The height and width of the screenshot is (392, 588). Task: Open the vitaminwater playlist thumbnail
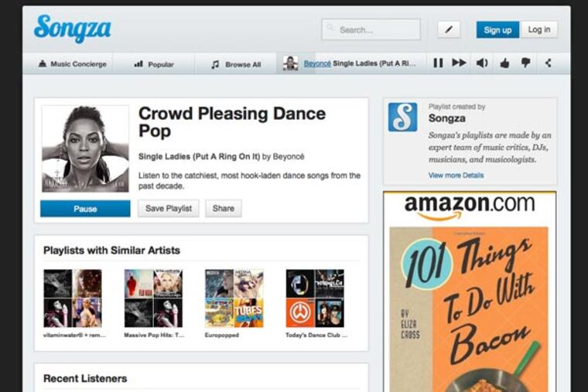coord(73,298)
